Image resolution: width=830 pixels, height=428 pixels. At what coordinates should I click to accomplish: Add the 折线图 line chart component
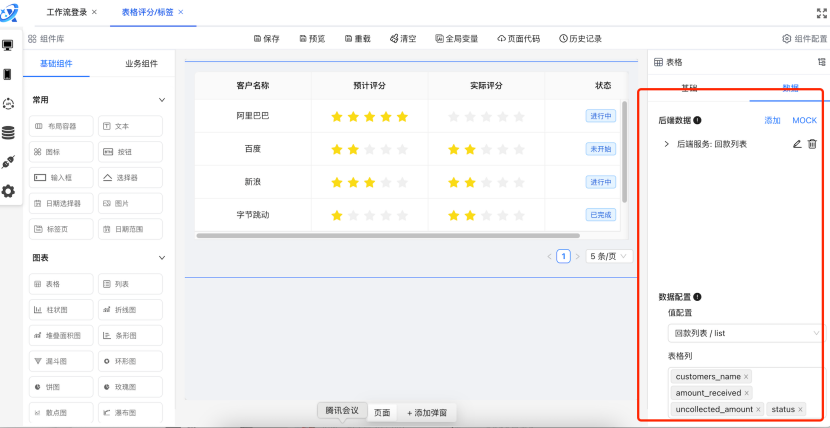(130, 309)
